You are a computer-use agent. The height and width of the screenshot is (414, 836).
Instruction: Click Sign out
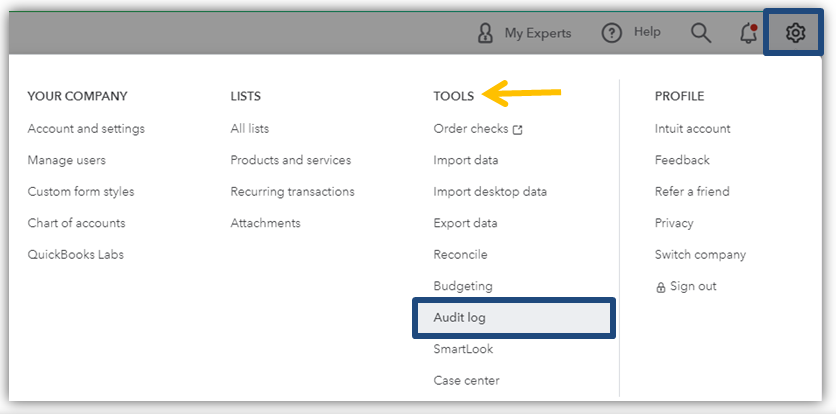click(x=693, y=286)
